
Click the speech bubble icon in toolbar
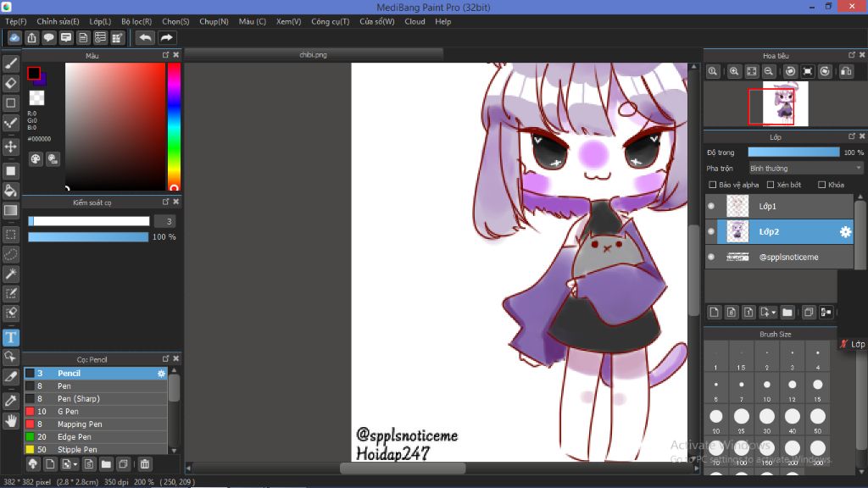[48, 37]
